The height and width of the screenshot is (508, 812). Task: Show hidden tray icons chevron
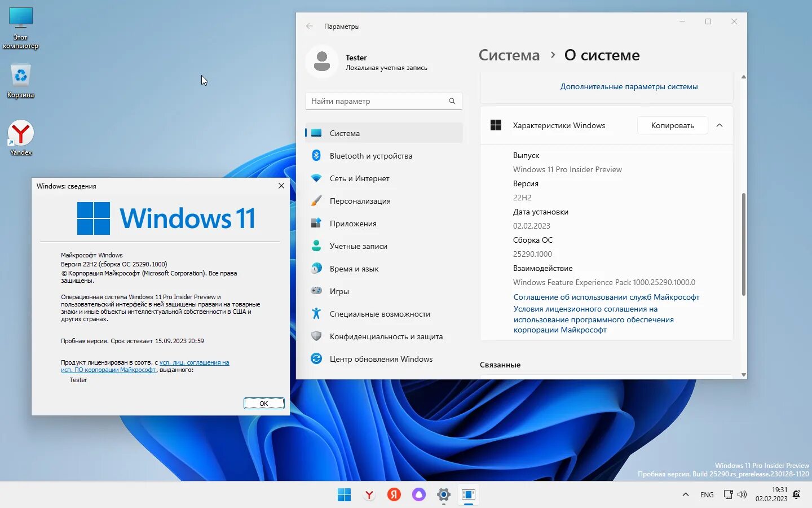[x=686, y=495]
